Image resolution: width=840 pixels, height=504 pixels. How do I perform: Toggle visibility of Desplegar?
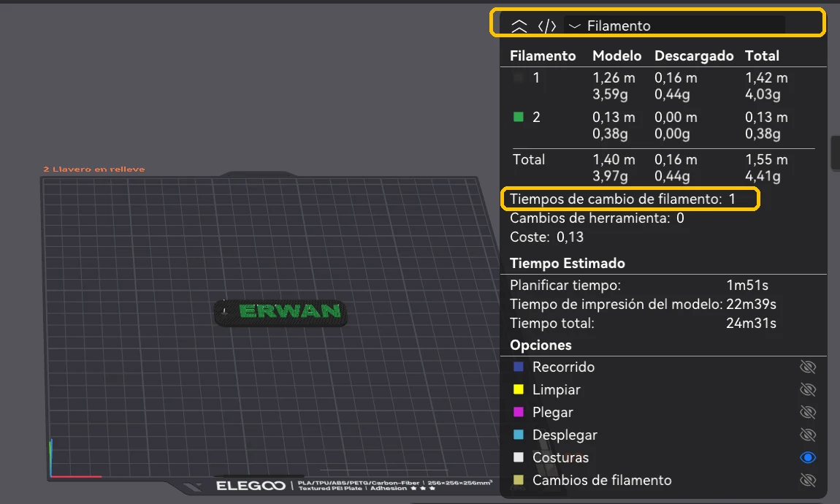[x=807, y=435]
